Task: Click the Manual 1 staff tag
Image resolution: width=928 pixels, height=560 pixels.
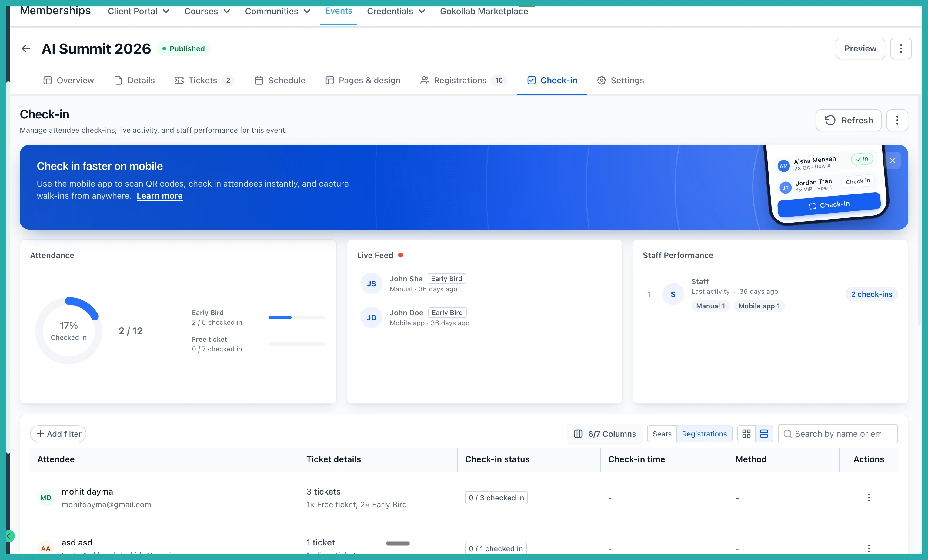Action: point(710,306)
